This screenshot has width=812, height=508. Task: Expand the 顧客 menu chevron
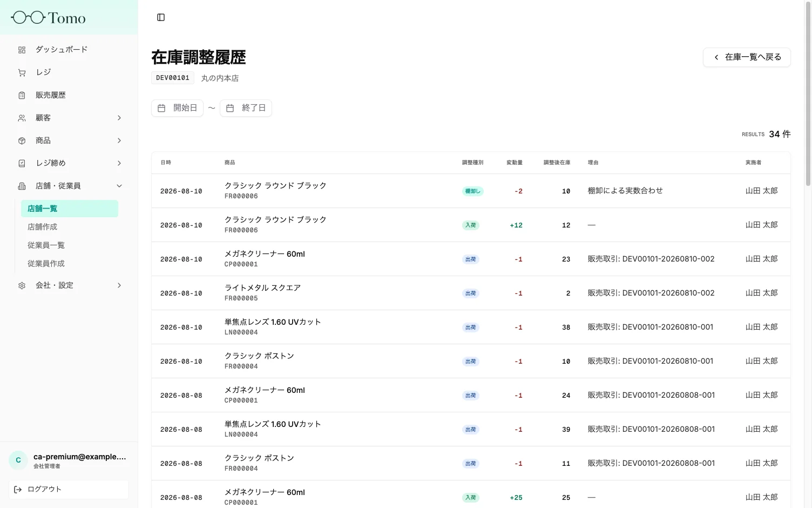coord(119,118)
